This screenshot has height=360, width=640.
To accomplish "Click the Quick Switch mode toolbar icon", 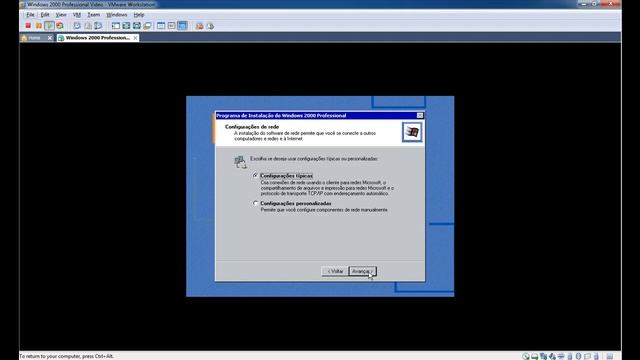I will tap(126, 26).
